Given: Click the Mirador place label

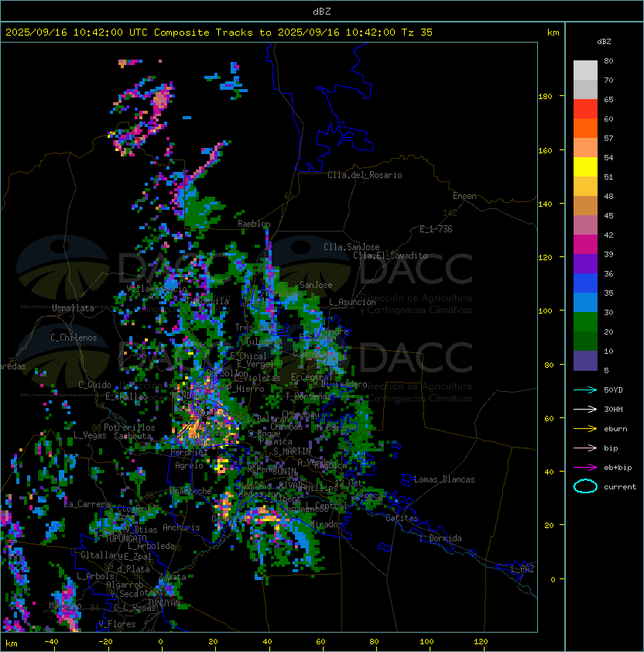Looking at the screenshot, I should tap(327, 524).
